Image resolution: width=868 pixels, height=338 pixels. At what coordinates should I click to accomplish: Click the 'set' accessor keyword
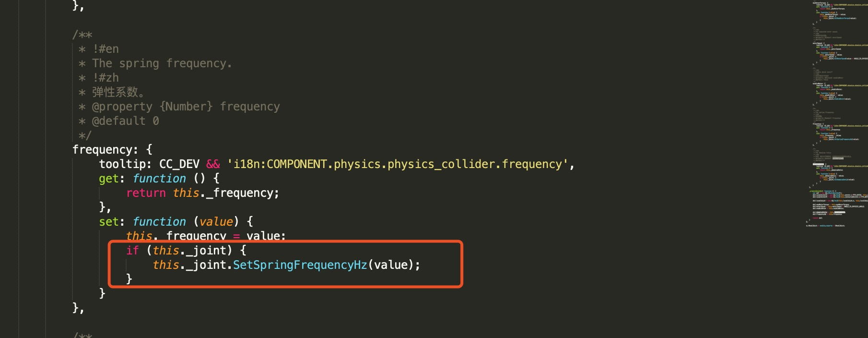coord(109,222)
